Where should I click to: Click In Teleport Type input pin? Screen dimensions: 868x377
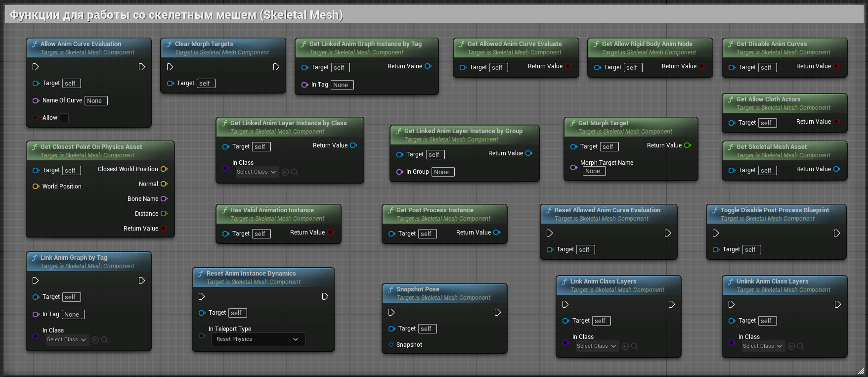point(202,335)
